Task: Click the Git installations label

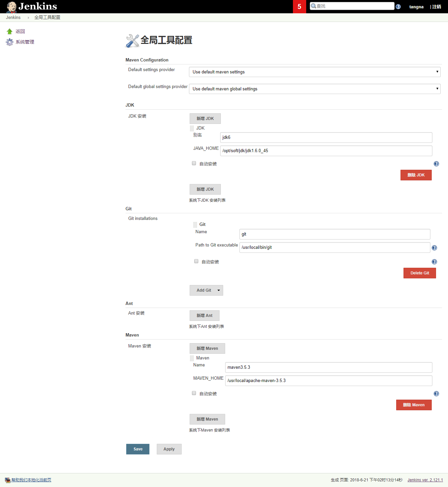Action: (143, 219)
